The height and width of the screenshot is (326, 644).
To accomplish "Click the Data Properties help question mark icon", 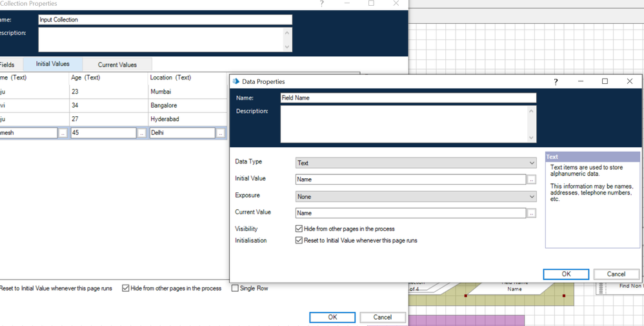I will point(556,82).
